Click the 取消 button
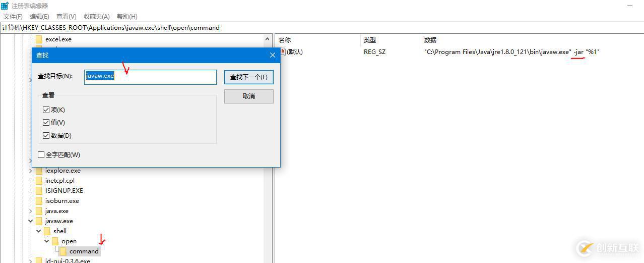Screen dimensions: 644x263 pos(249,96)
